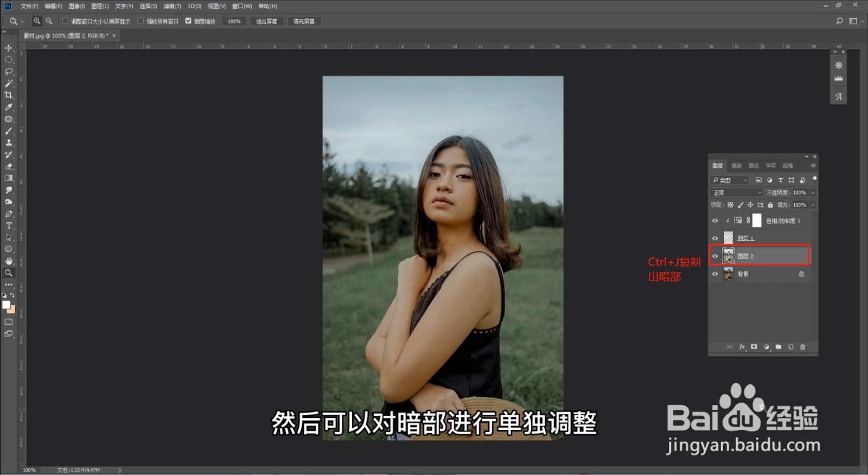This screenshot has height=475, width=868.
Task: Select the Path Selection tool
Action: pyautogui.click(x=9, y=238)
